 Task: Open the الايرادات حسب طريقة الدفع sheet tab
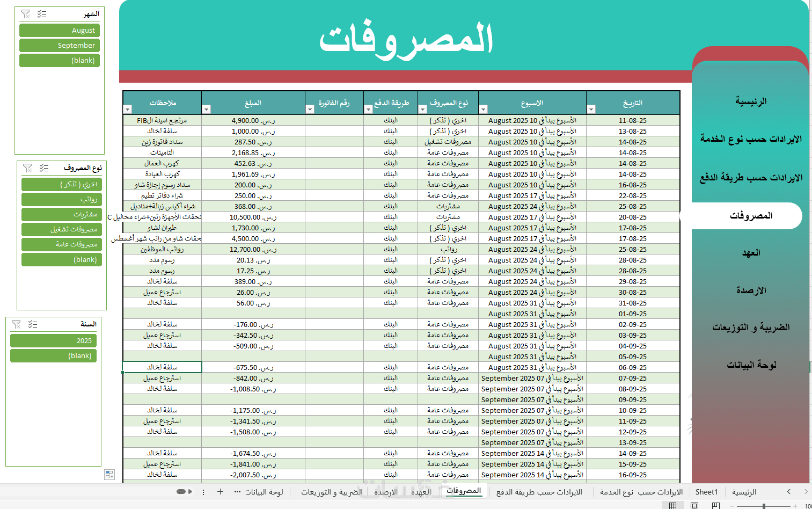[539, 492]
